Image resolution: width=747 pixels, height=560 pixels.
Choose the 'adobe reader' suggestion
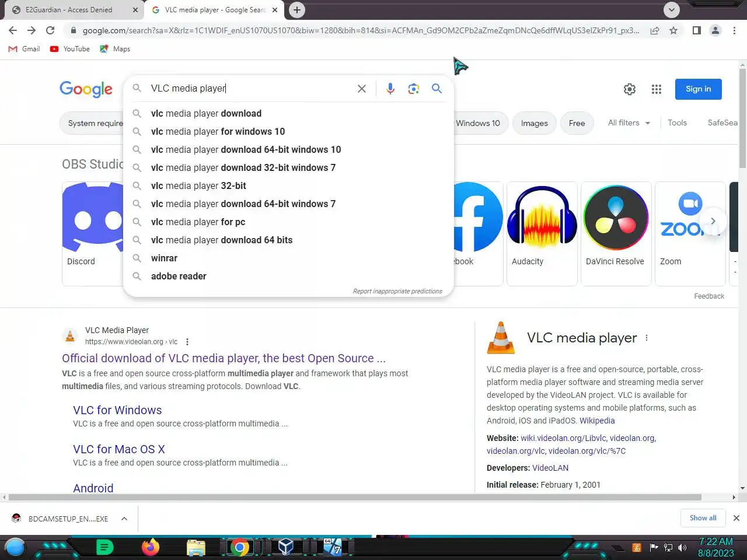(288, 276)
